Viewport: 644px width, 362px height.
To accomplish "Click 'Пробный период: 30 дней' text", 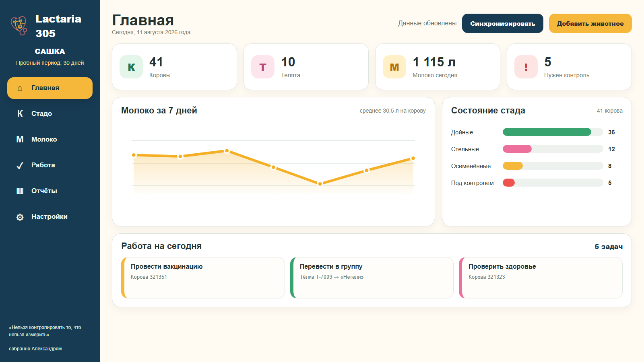I will (x=50, y=63).
